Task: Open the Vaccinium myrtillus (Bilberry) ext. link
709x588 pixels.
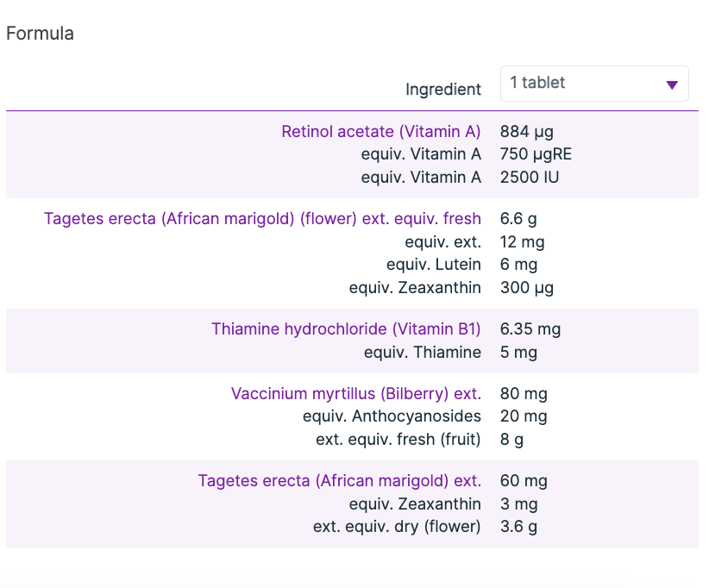Action: 355,394
